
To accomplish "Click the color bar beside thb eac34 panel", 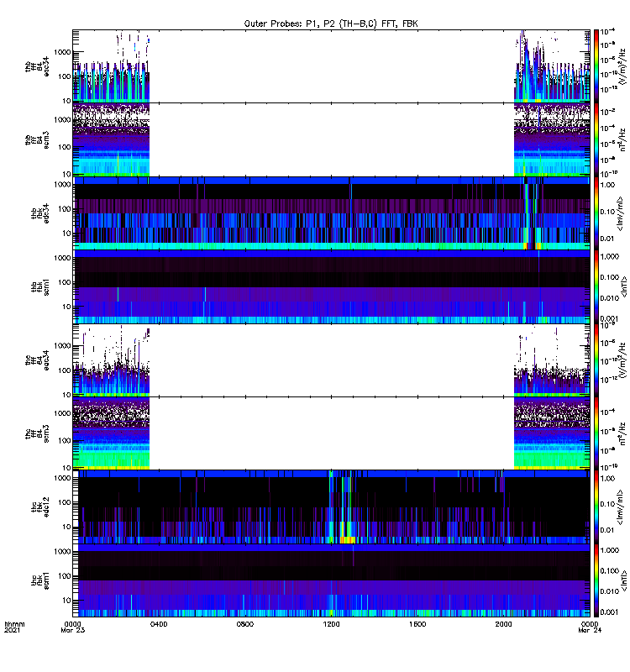I will 596,66.
